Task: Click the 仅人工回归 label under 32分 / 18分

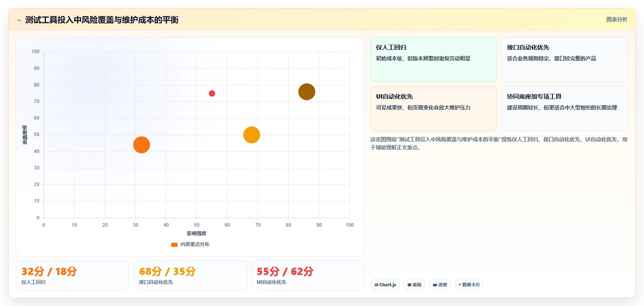Action: [x=33, y=282]
